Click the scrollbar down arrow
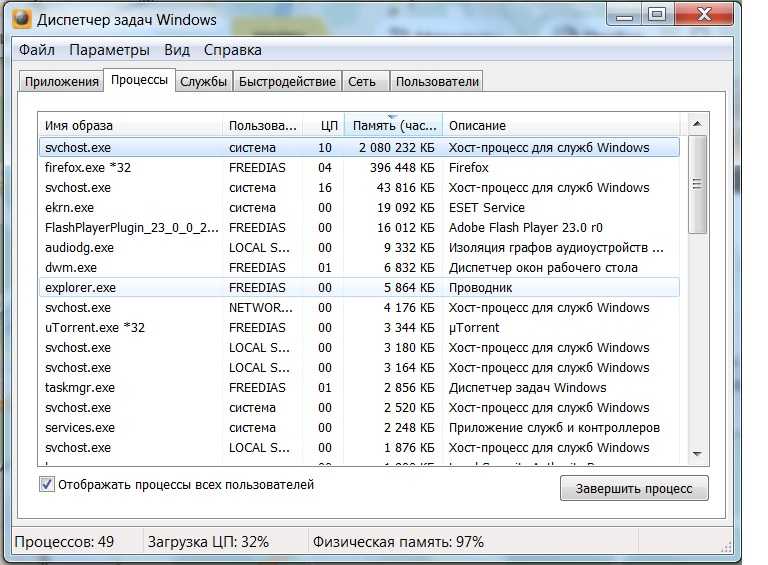This screenshot has width=768, height=565. [697, 454]
